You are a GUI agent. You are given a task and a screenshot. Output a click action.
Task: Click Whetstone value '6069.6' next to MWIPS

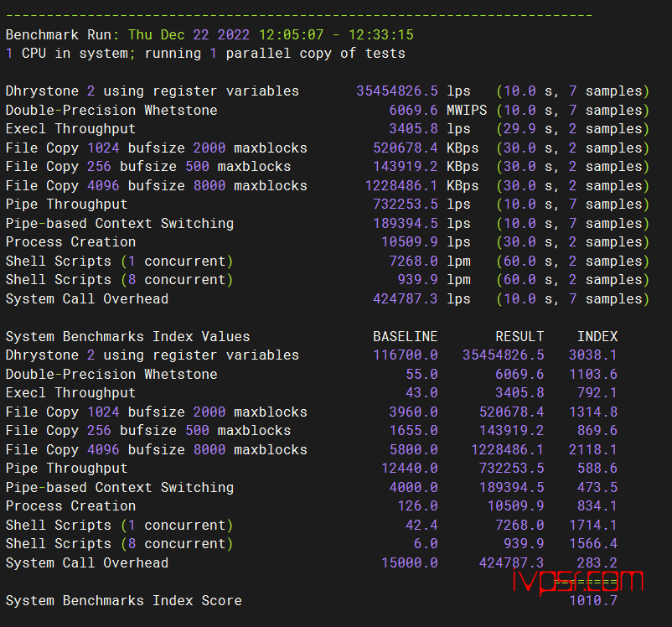[x=414, y=110]
